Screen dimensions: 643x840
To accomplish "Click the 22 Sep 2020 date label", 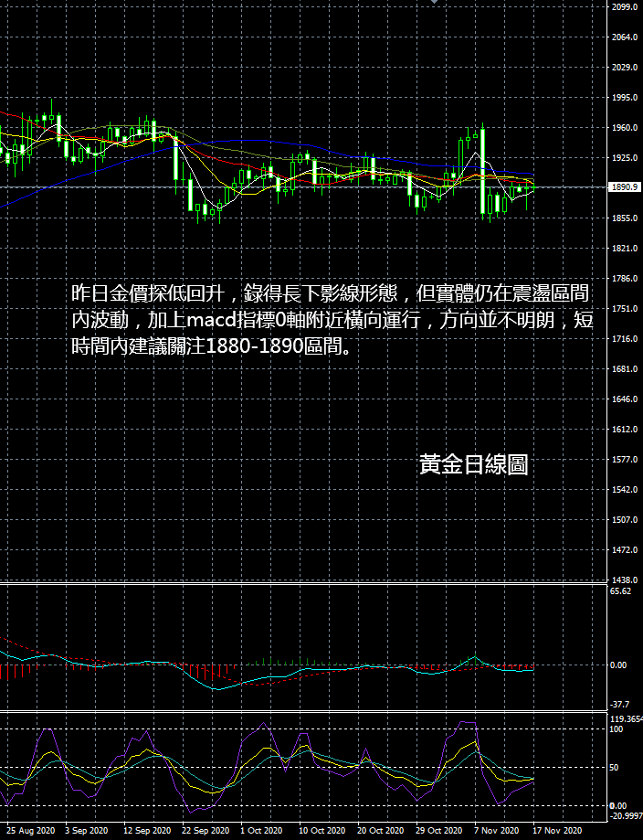I will click(x=206, y=830).
